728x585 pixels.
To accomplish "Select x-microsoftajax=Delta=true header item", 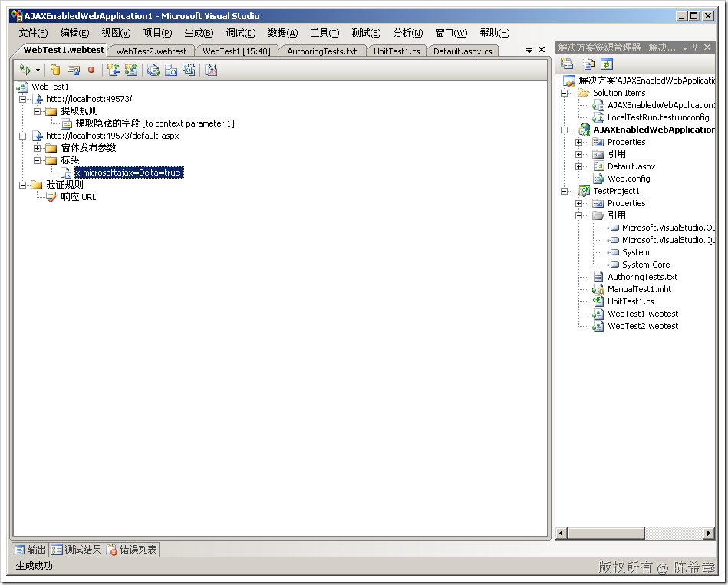I will pos(129,173).
